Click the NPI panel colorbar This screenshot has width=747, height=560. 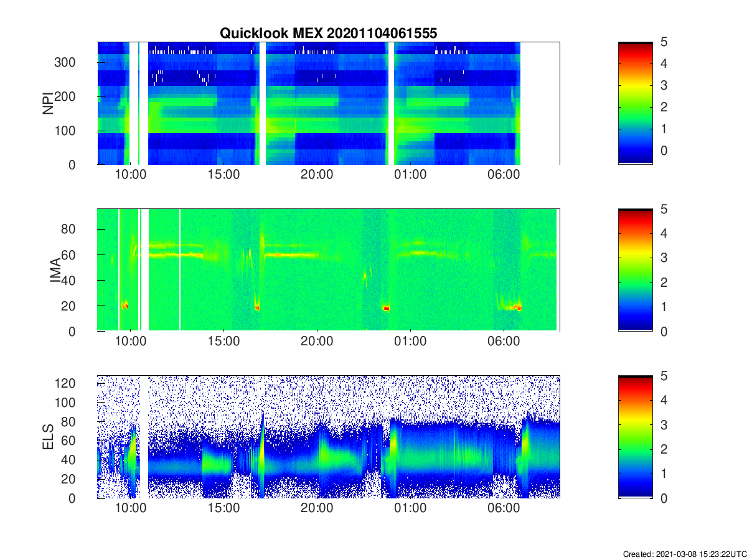tap(635, 103)
